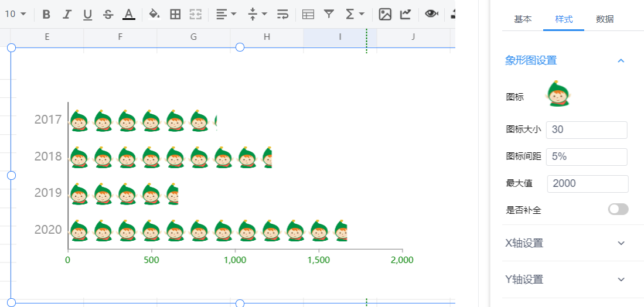Viewport: 644px width, 307px height.
Task: Click the 2019 axis label
Action: pos(48,193)
